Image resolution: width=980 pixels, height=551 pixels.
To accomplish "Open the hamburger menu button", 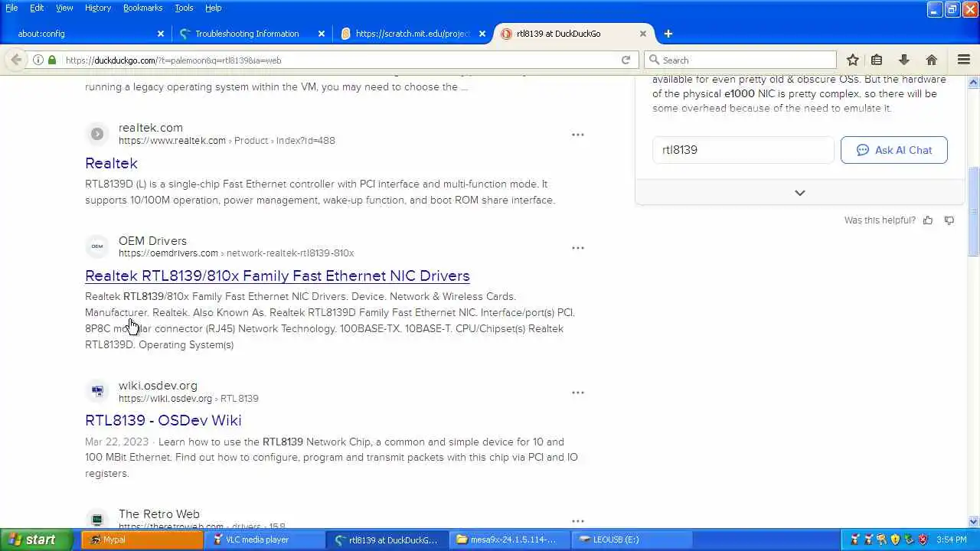I will point(964,60).
